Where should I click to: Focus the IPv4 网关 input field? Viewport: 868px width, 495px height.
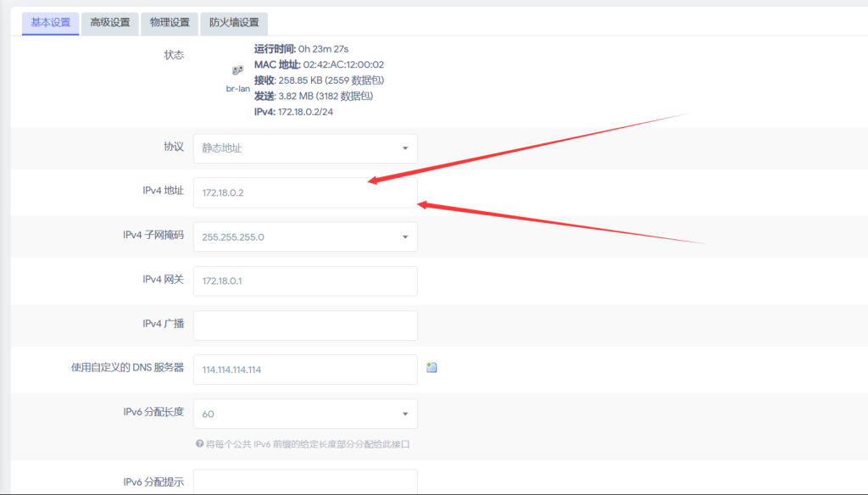click(x=305, y=281)
